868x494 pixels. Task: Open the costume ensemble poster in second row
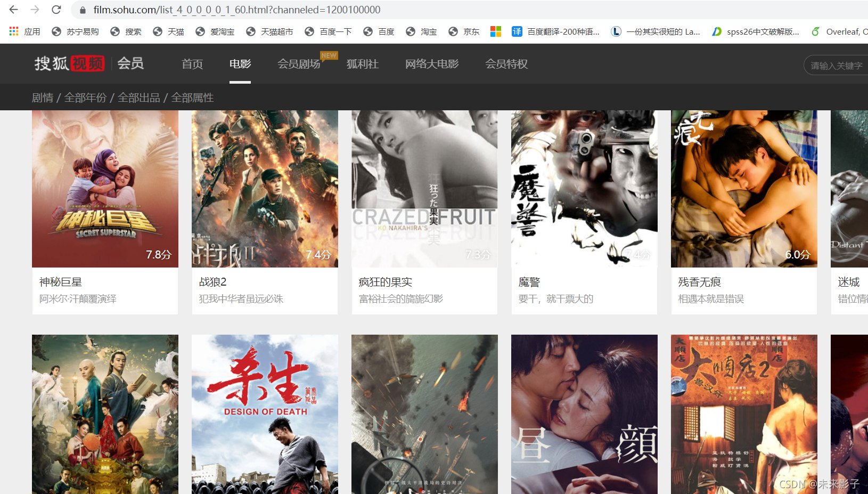tap(105, 414)
